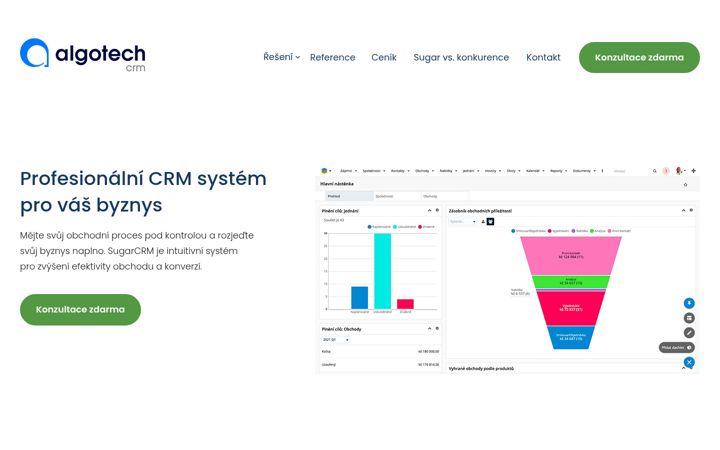The height and width of the screenshot is (450, 720).
Task: Open Zájemci menu in dashboard navbar
Action: point(348,171)
